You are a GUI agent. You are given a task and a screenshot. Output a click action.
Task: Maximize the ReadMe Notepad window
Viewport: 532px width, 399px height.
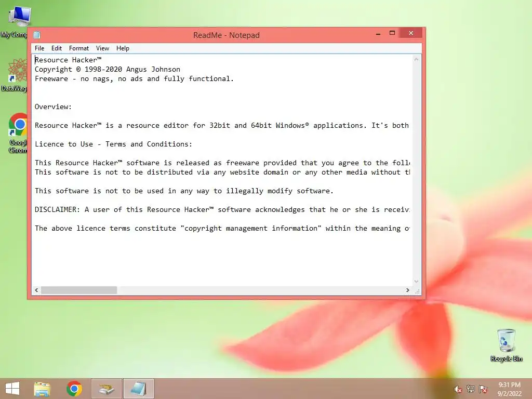(x=392, y=33)
